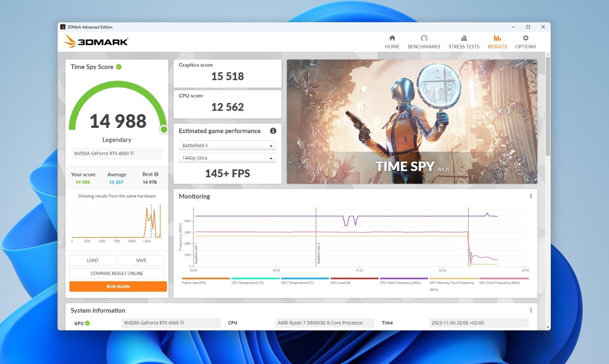Open the BENCHMARKS tab
This screenshot has height=364, width=609.
(x=424, y=42)
